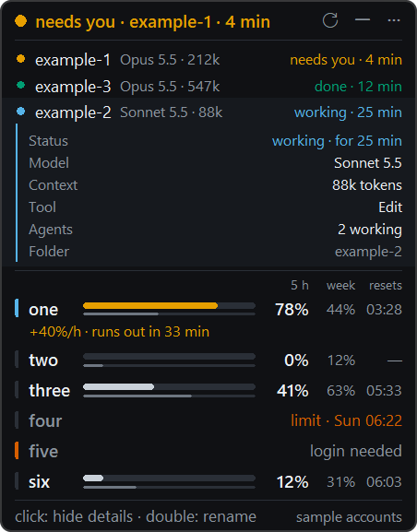Select account 'two'

click(x=43, y=360)
